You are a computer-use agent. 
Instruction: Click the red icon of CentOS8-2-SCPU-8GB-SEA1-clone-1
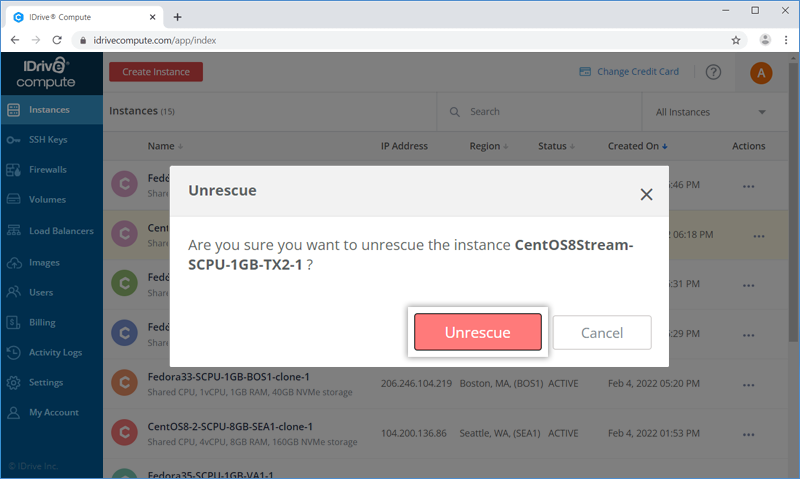[x=124, y=433]
